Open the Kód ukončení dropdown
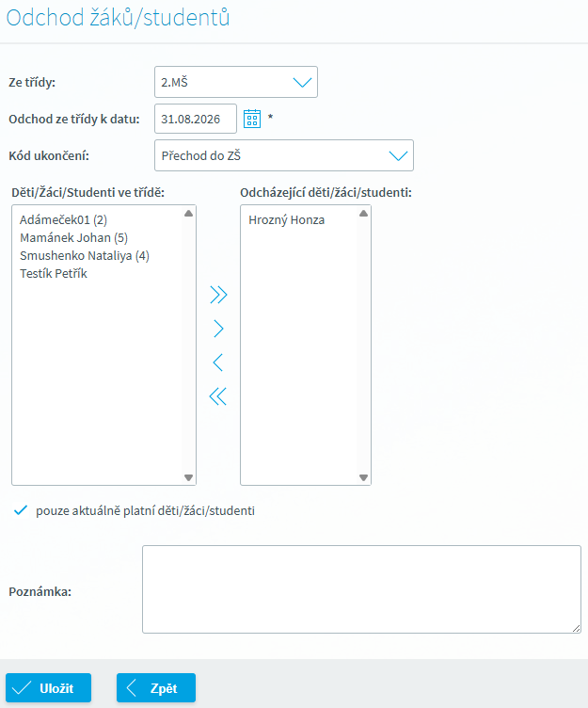The height and width of the screenshot is (708, 588). tap(284, 155)
